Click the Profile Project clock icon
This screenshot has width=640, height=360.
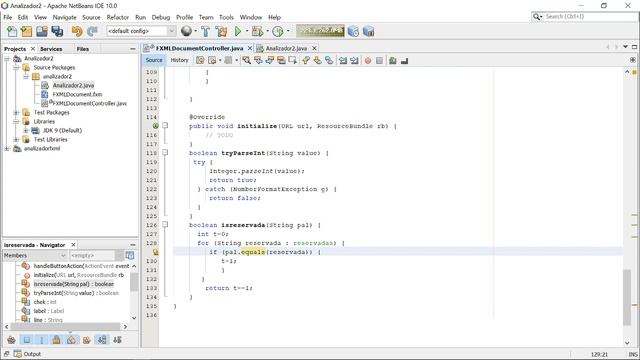click(278, 31)
